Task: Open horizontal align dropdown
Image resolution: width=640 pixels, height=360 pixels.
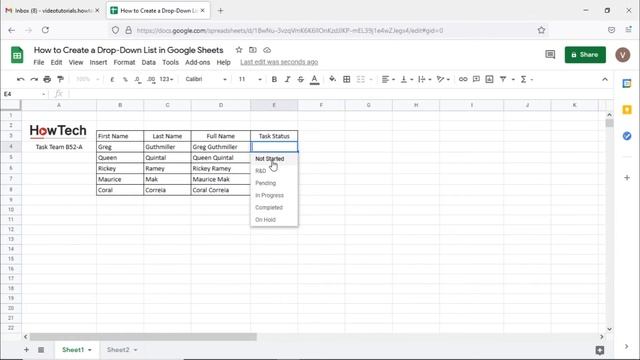Action: (388, 79)
